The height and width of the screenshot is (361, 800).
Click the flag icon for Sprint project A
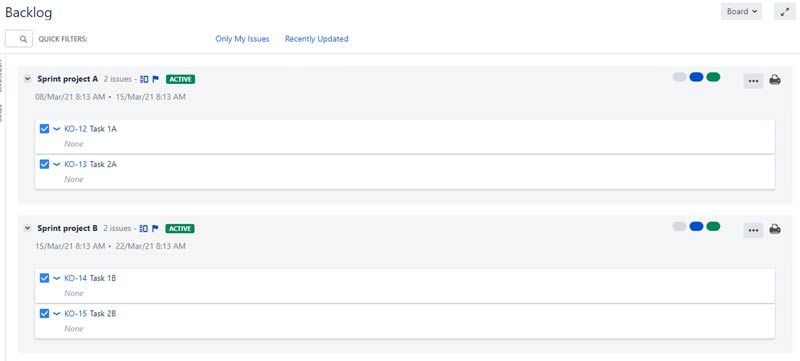156,79
